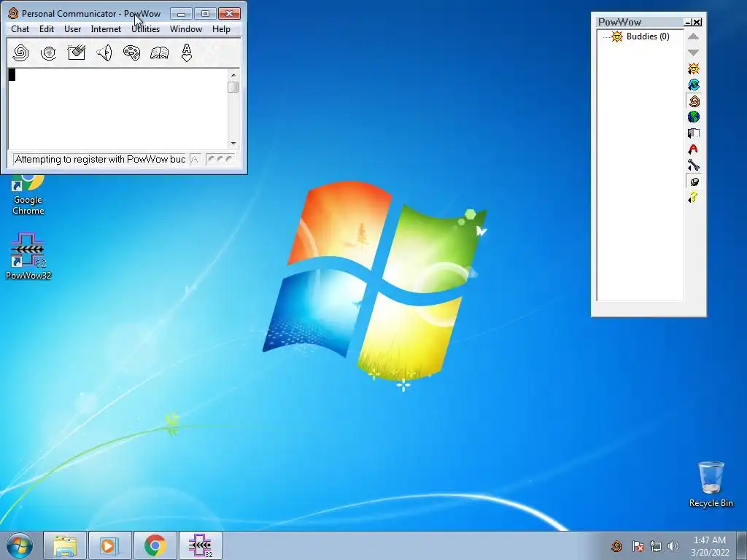Click the paint palette toolbar icon
The image size is (747, 560).
[131, 52]
